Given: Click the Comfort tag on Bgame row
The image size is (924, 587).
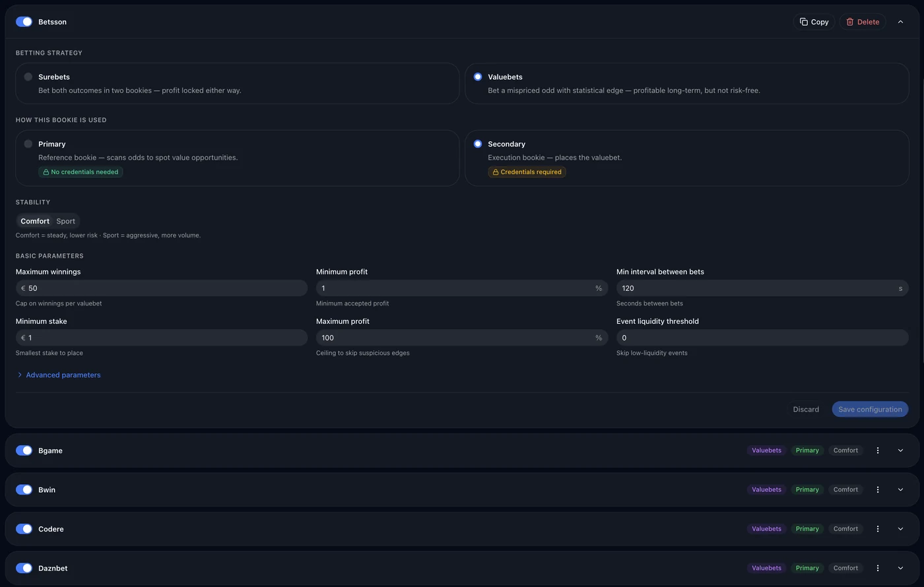Looking at the screenshot, I should pyautogui.click(x=845, y=450).
